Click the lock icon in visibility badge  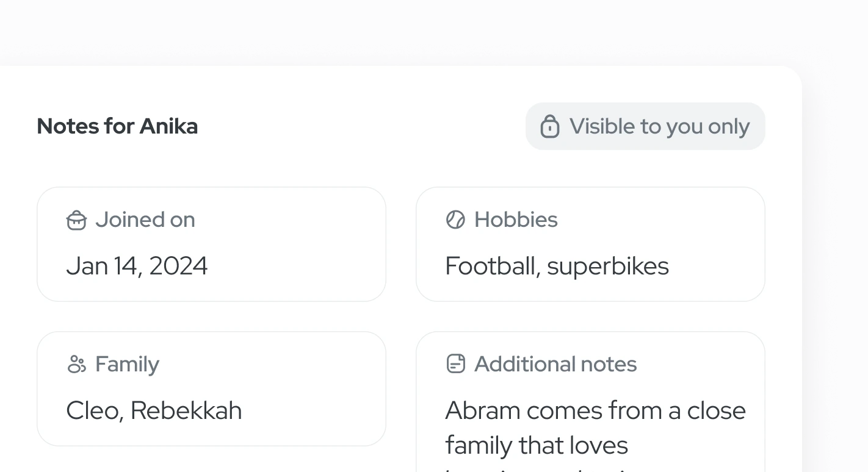pyautogui.click(x=549, y=126)
